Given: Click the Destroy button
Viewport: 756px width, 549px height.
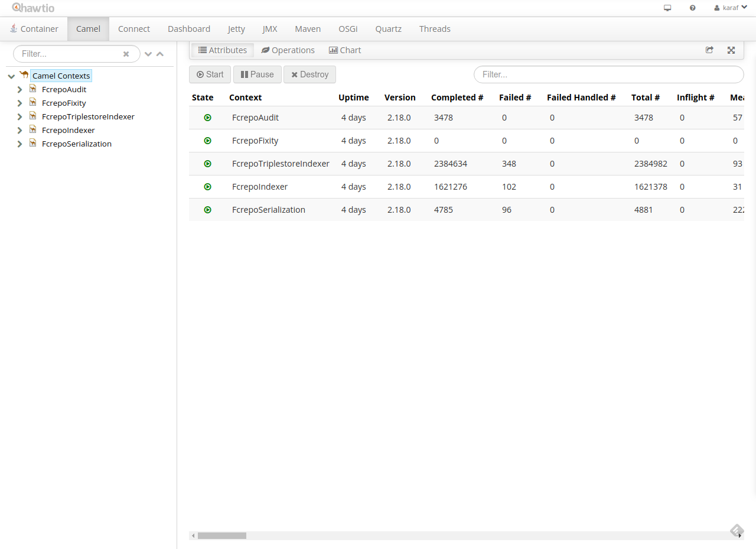Looking at the screenshot, I should tap(309, 74).
